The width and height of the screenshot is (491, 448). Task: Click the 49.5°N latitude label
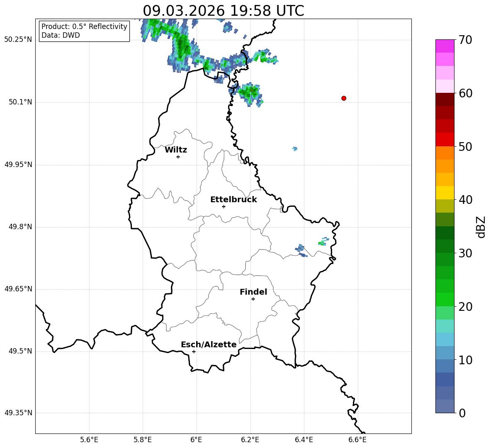click(x=20, y=351)
